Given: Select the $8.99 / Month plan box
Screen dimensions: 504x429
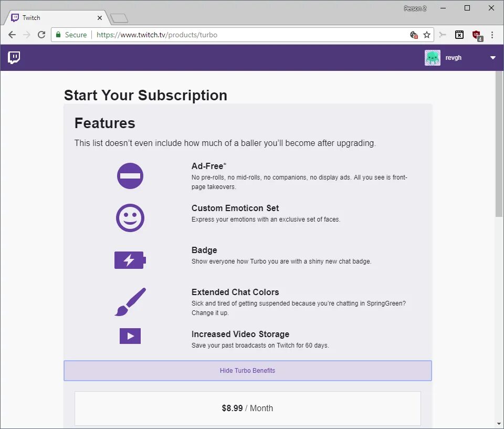Looking at the screenshot, I should click(247, 408).
